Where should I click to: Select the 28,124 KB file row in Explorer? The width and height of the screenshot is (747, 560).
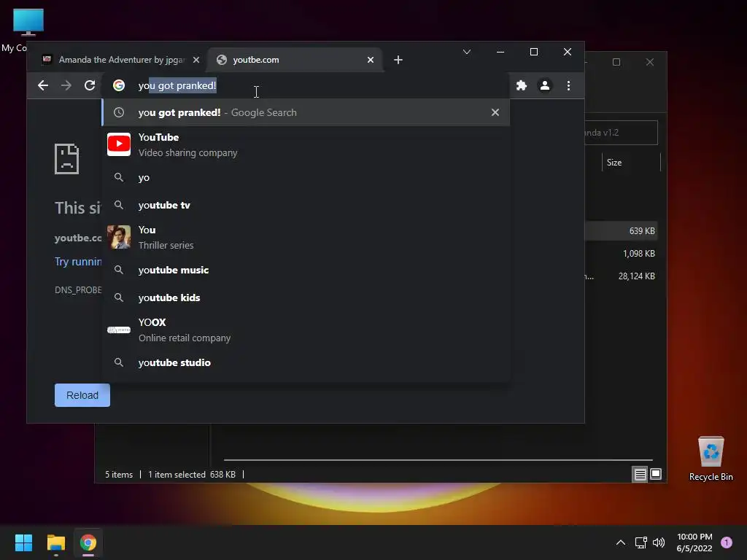coord(621,276)
